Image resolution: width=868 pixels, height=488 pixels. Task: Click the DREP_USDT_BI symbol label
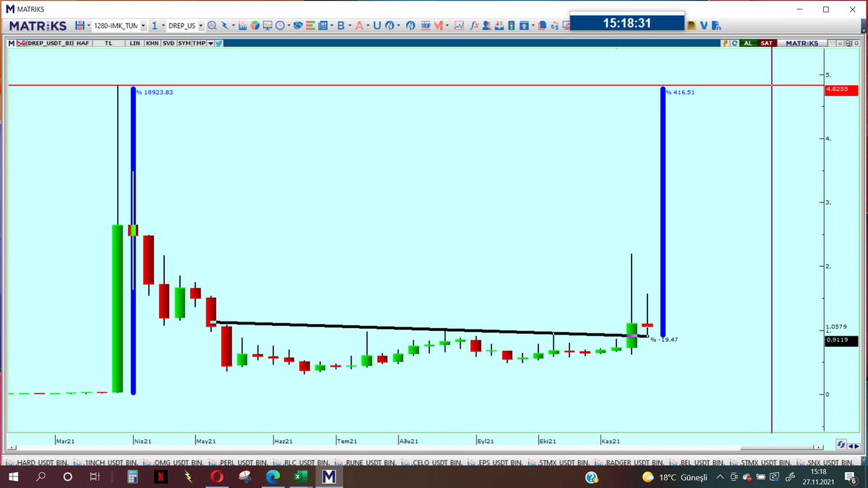(x=50, y=43)
